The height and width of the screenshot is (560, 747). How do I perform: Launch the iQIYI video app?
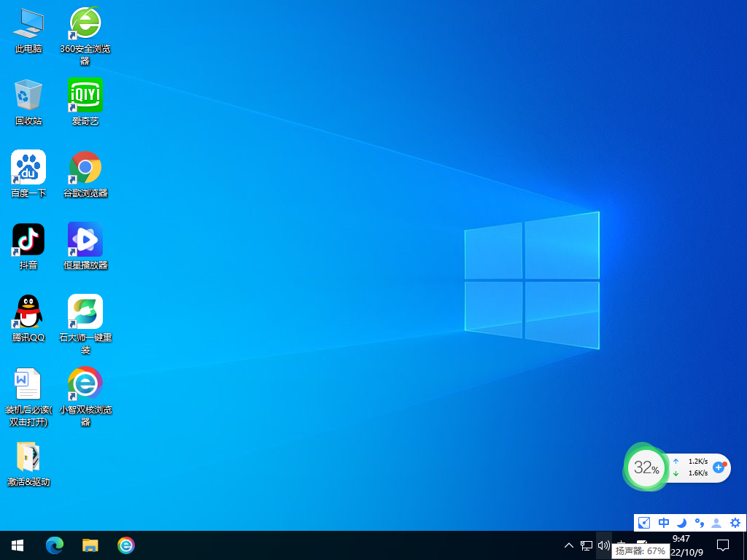(85, 95)
